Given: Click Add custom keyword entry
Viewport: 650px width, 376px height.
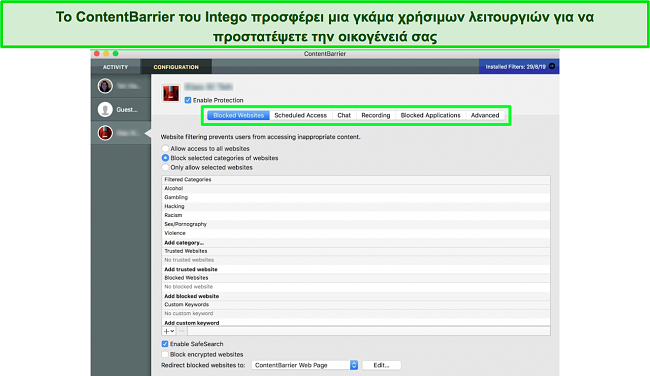Looking at the screenshot, I should click(192, 323).
